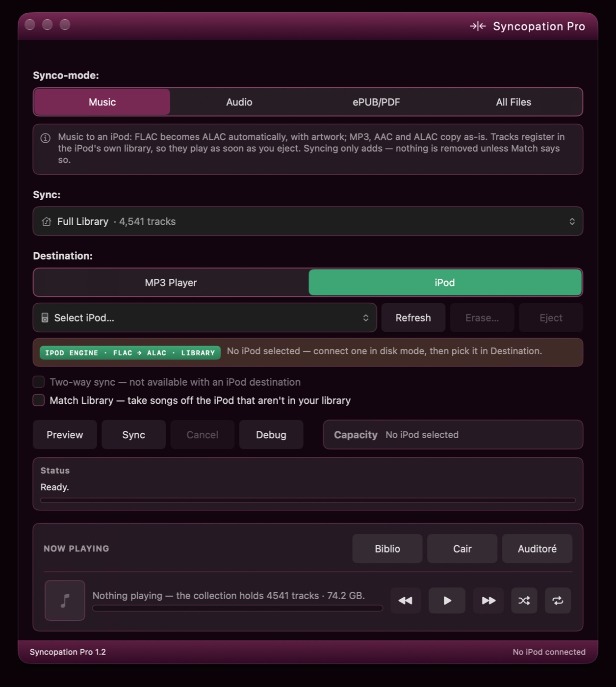
Task: Click the Capacity No iPod selected field
Action: coord(453,435)
